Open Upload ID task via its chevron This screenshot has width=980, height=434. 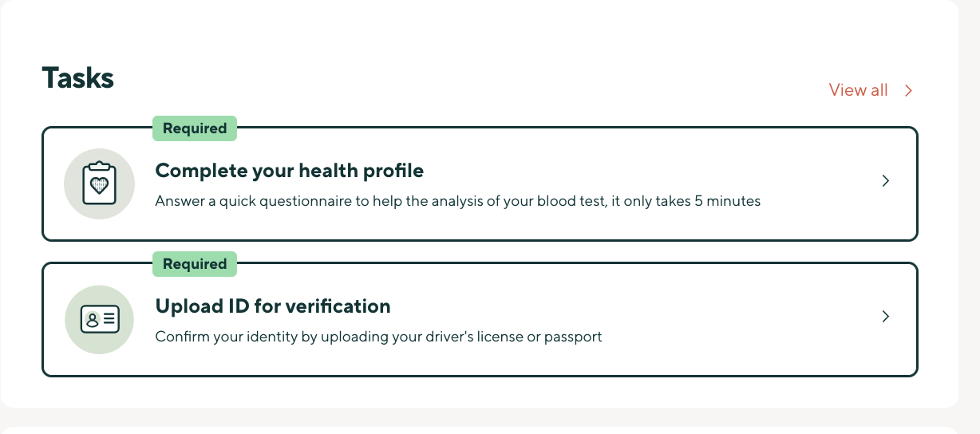885,317
